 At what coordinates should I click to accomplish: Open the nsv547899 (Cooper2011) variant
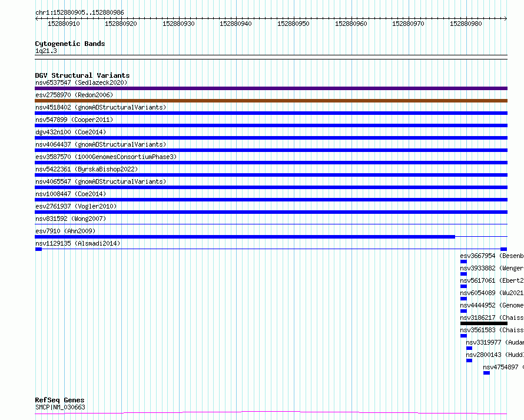coord(74,120)
